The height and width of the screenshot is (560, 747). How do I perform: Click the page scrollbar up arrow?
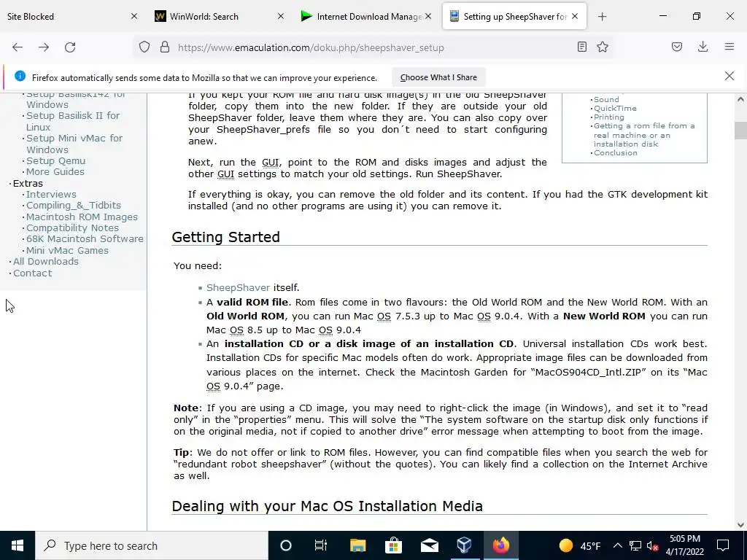(x=740, y=99)
